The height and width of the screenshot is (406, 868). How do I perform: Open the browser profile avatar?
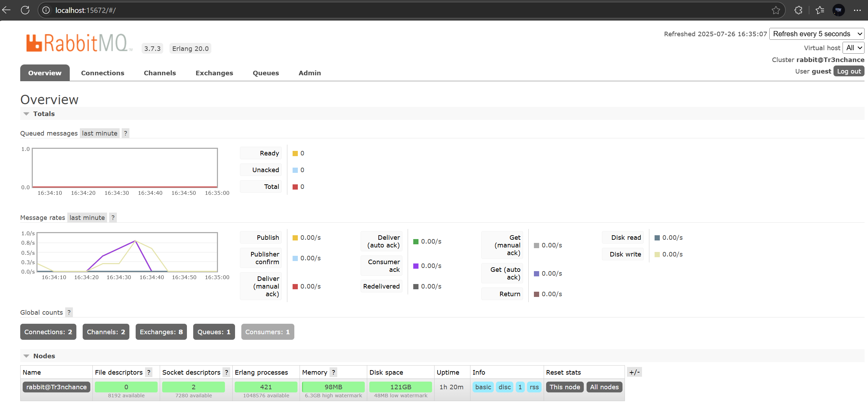tap(839, 10)
